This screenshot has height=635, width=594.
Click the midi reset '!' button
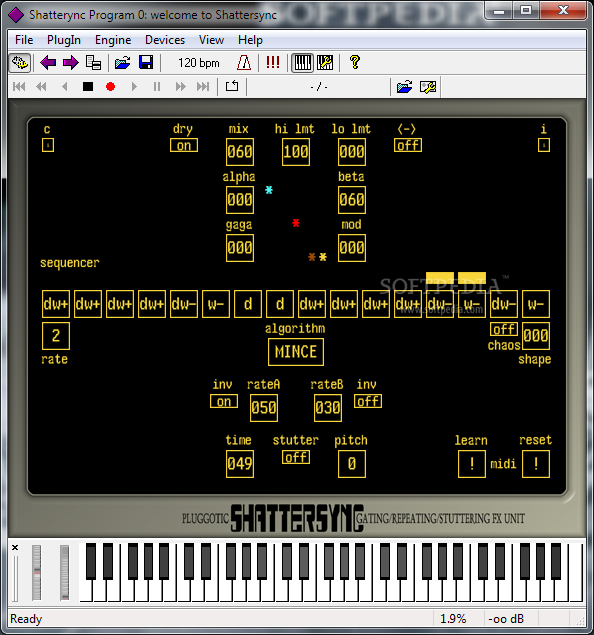tap(536, 464)
